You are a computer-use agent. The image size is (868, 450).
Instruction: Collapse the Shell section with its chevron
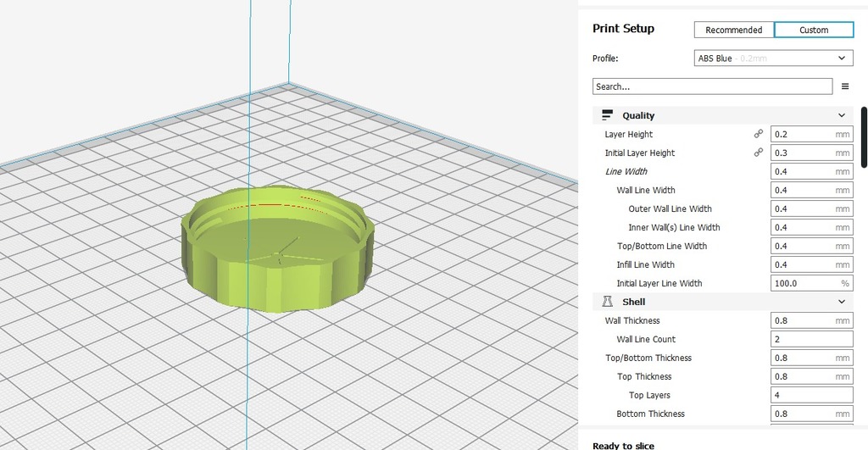click(x=842, y=302)
